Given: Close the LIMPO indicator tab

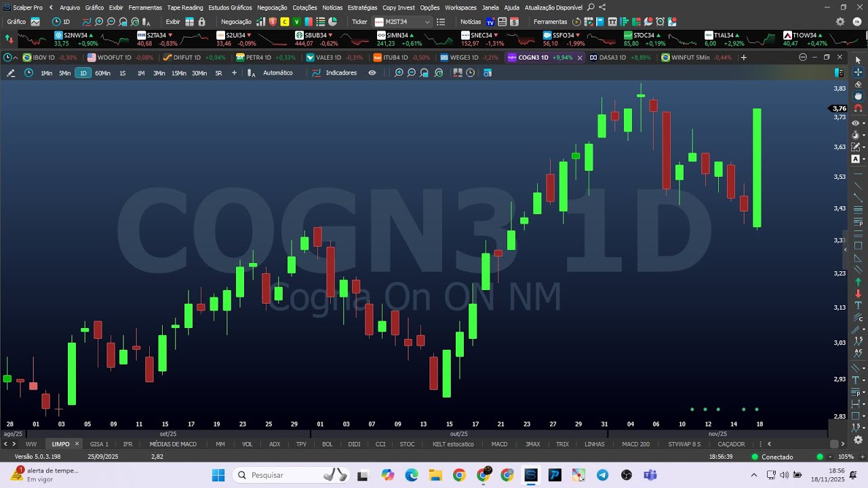Looking at the screenshot, I should [77, 444].
